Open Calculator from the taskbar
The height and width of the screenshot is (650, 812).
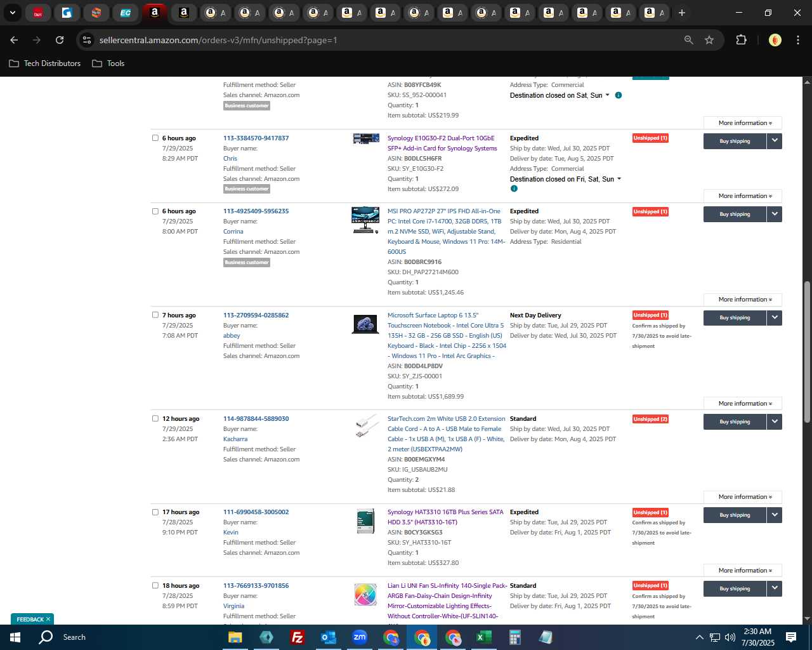[515, 637]
